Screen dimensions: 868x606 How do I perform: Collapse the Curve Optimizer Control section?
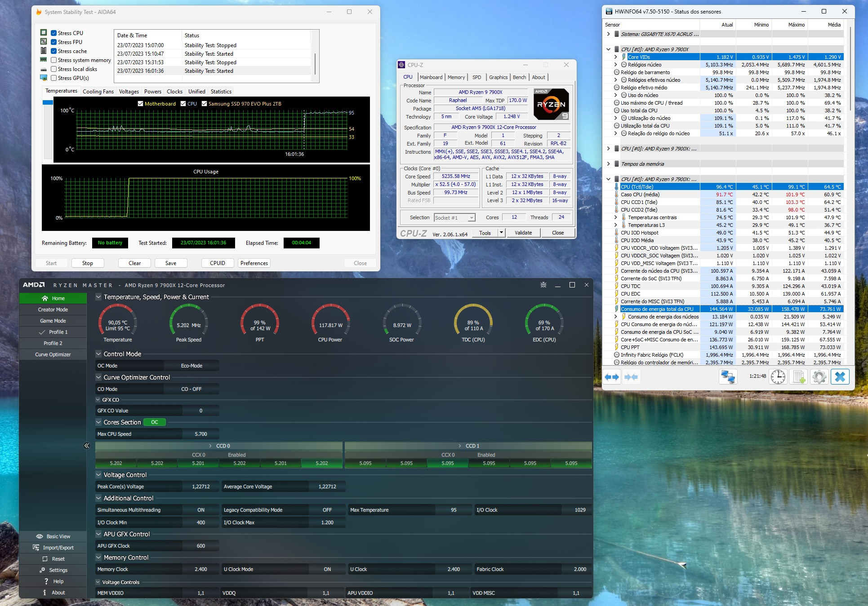pos(98,377)
